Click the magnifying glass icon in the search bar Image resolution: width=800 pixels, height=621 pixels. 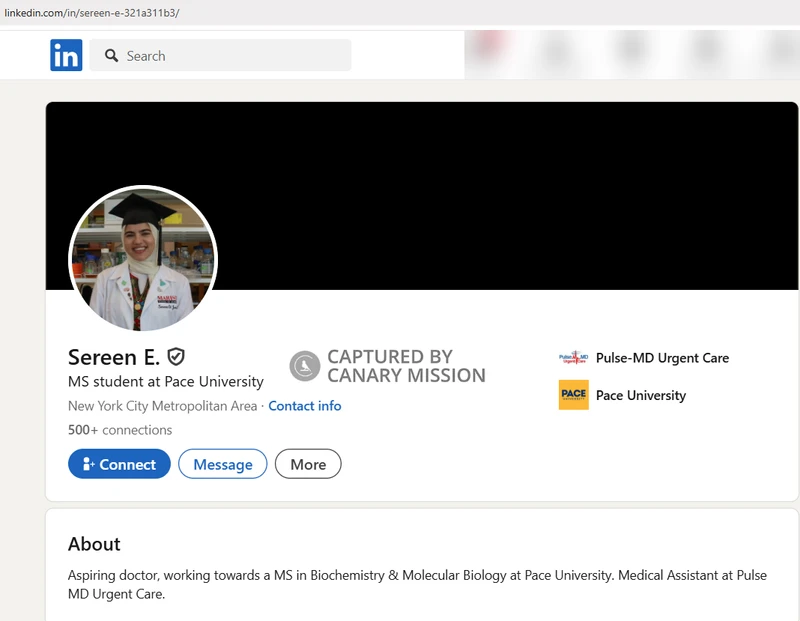pyautogui.click(x=110, y=56)
